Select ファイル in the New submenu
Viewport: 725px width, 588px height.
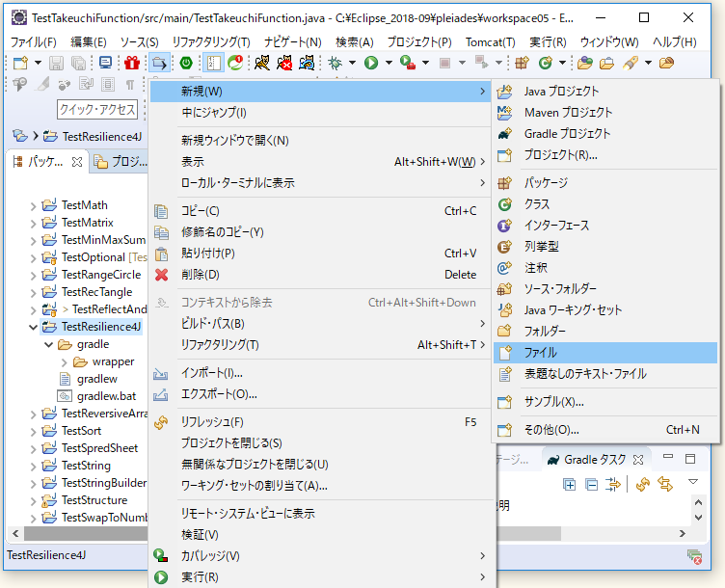(x=605, y=353)
